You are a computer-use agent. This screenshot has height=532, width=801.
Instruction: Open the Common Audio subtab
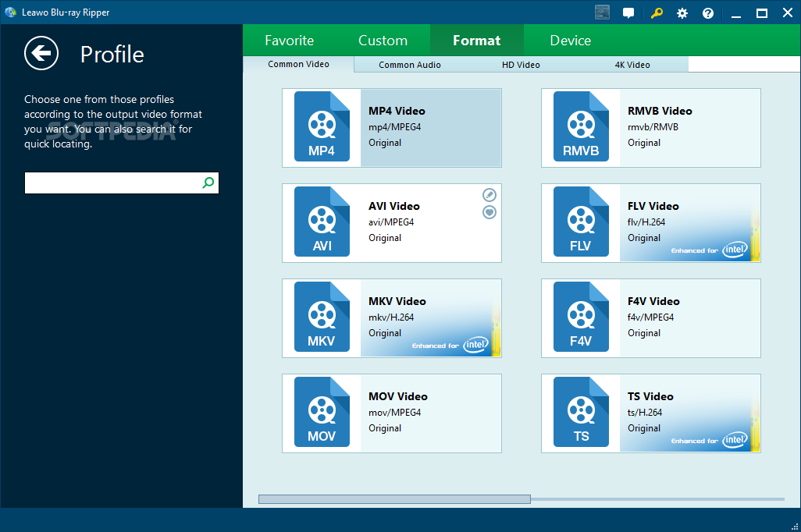tap(410, 65)
